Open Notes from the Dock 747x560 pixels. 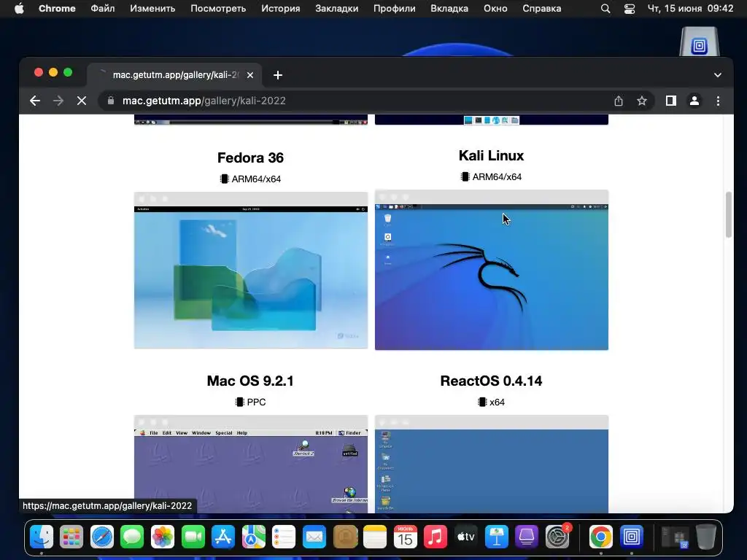pos(375,537)
